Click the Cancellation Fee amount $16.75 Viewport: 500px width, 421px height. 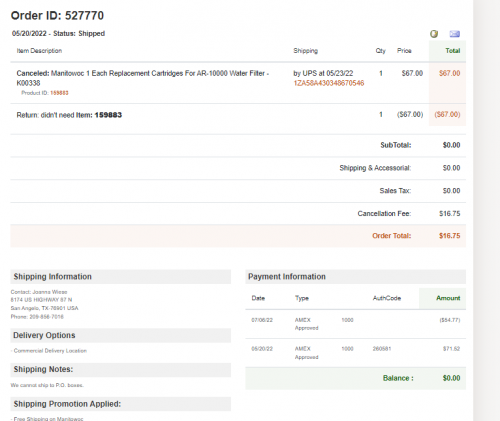coord(449,213)
